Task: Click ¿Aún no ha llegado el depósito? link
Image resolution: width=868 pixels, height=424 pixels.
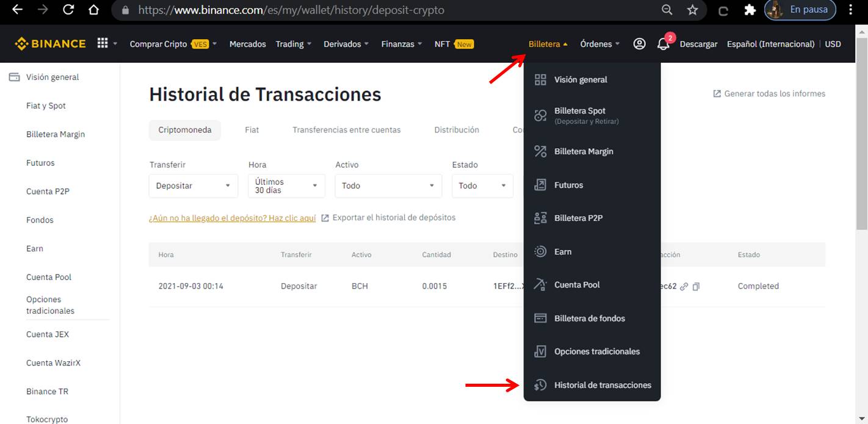Action: [x=233, y=218]
